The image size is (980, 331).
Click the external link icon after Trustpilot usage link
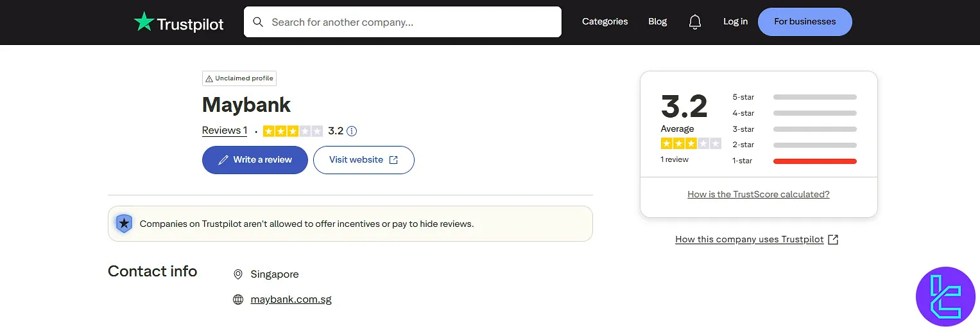click(833, 240)
